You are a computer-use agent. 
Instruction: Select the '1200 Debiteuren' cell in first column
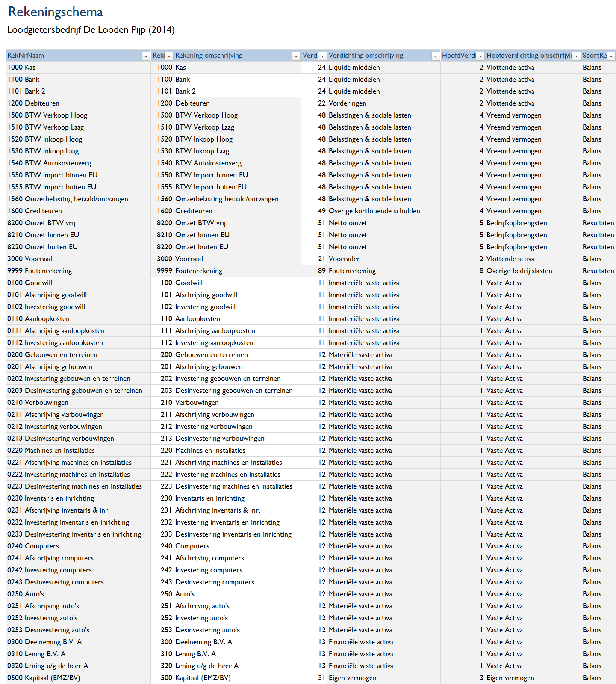point(33,103)
